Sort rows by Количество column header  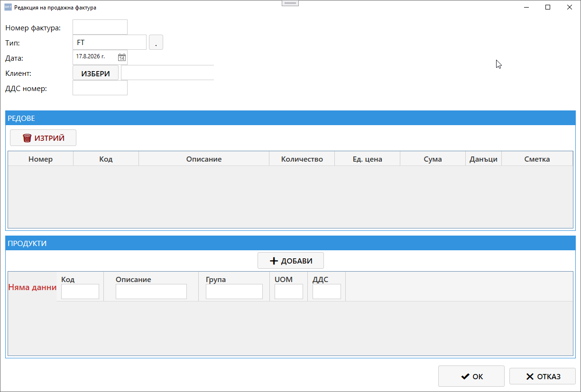302,159
